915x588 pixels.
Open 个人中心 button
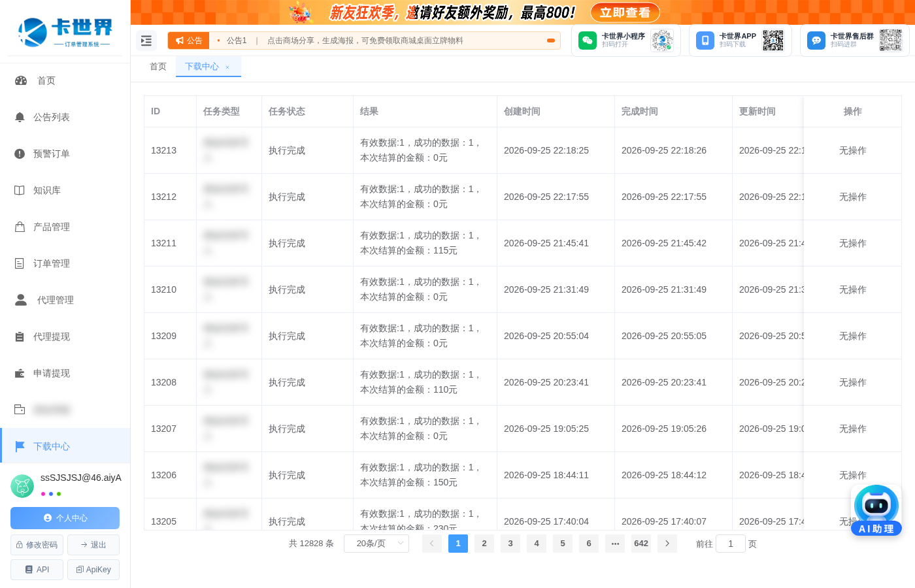pos(65,518)
